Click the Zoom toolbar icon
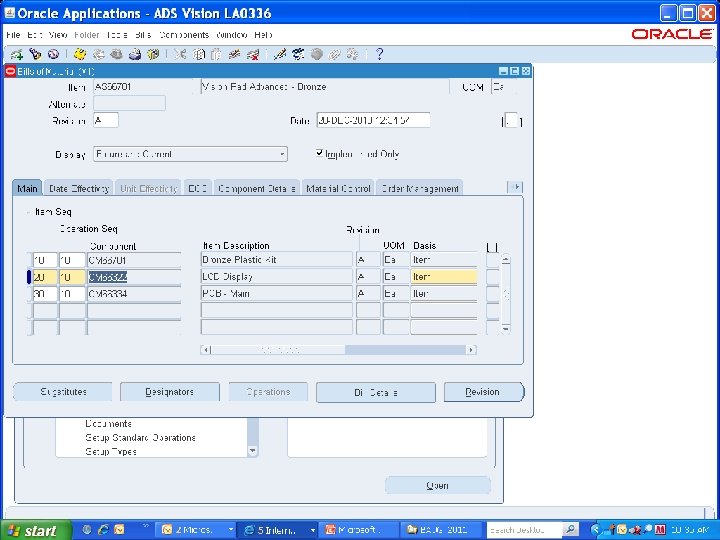This screenshot has width=720, height=540. click(298, 55)
